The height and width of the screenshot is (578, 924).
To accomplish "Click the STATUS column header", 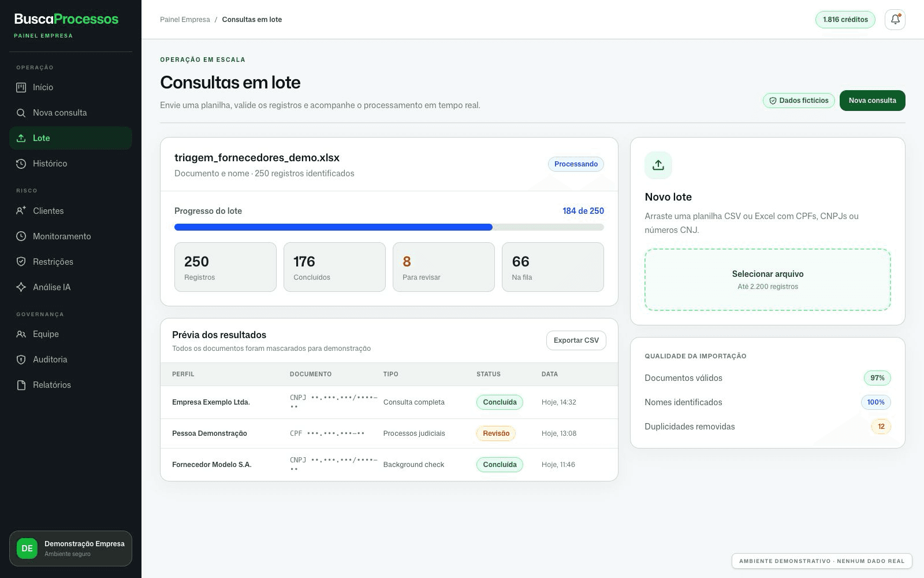I will tap(489, 374).
